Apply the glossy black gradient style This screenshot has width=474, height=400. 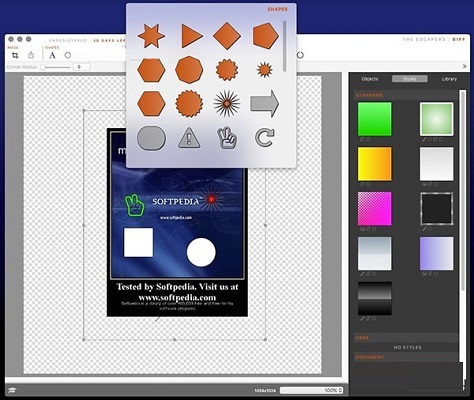point(375,299)
